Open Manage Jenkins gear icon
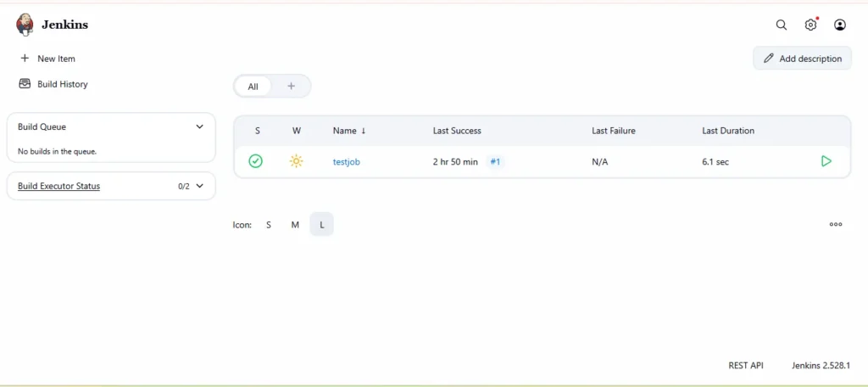The width and height of the screenshot is (868, 387). coord(810,25)
